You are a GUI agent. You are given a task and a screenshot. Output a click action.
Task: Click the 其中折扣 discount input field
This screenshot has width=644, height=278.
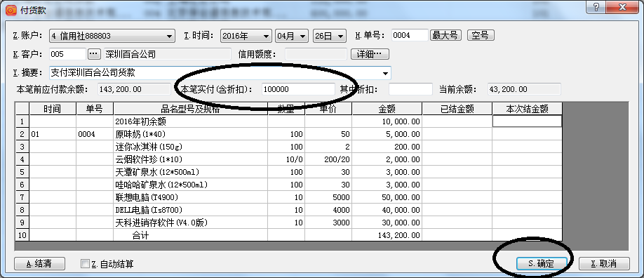tap(410, 89)
